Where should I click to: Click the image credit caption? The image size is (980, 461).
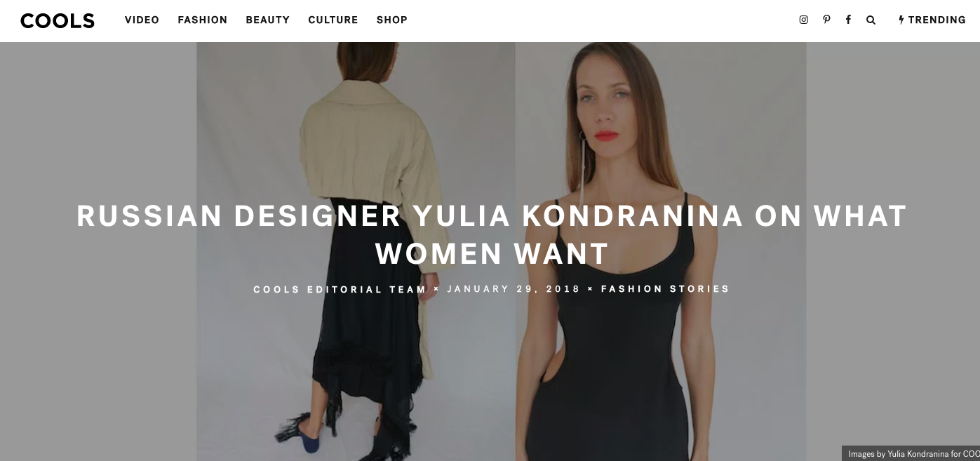click(911, 453)
